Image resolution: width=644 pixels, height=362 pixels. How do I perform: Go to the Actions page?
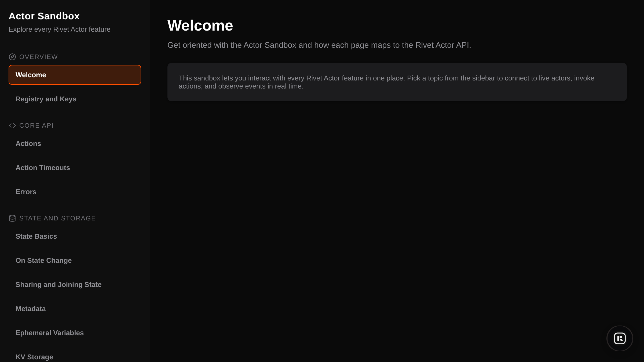click(x=28, y=143)
